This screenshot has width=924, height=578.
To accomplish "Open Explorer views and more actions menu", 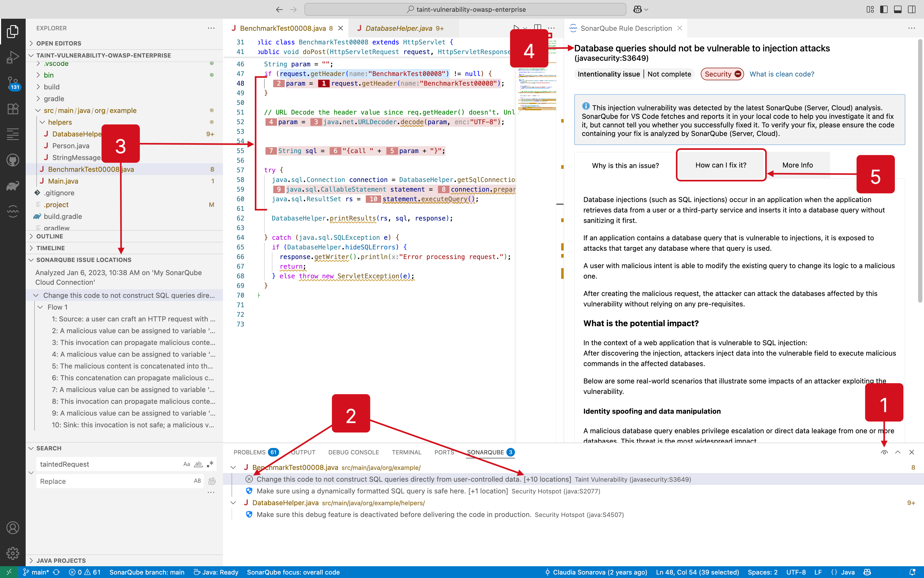I will point(211,28).
